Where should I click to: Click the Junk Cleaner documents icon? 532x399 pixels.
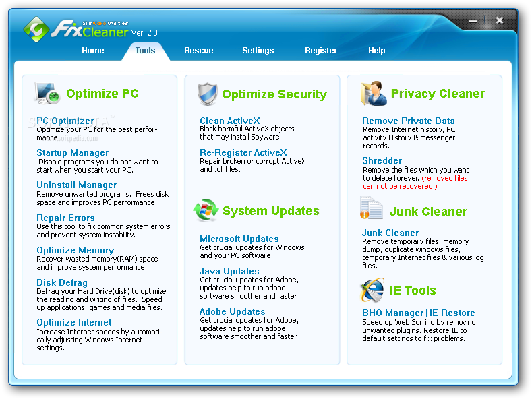pos(371,208)
